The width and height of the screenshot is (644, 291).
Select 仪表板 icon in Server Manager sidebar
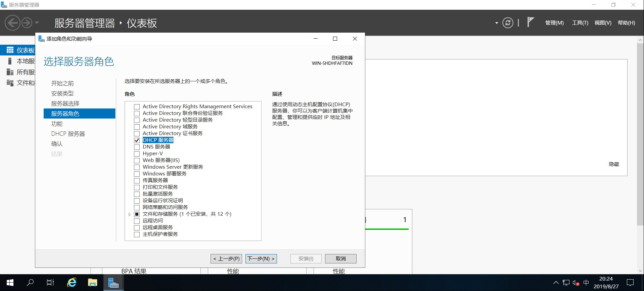10,50
